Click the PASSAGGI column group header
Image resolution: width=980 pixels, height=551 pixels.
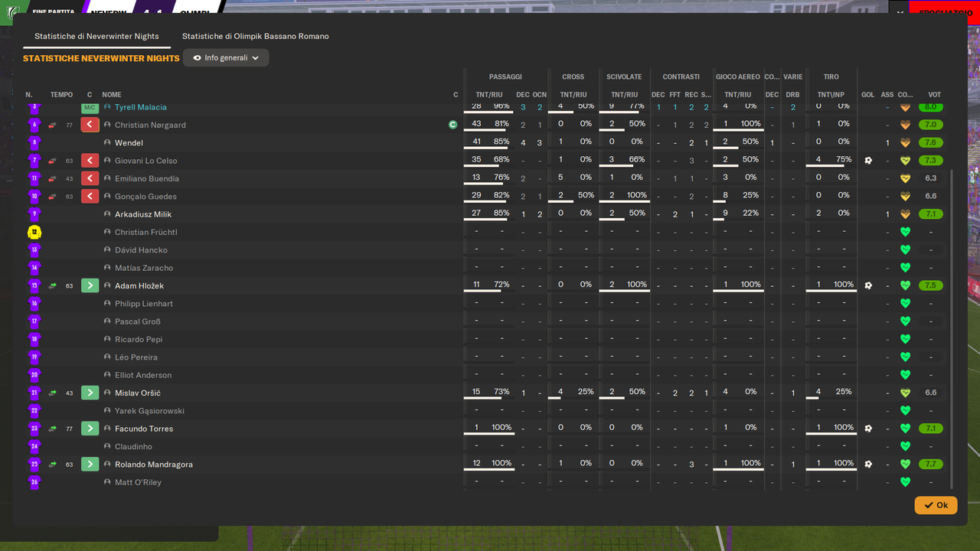click(x=505, y=77)
